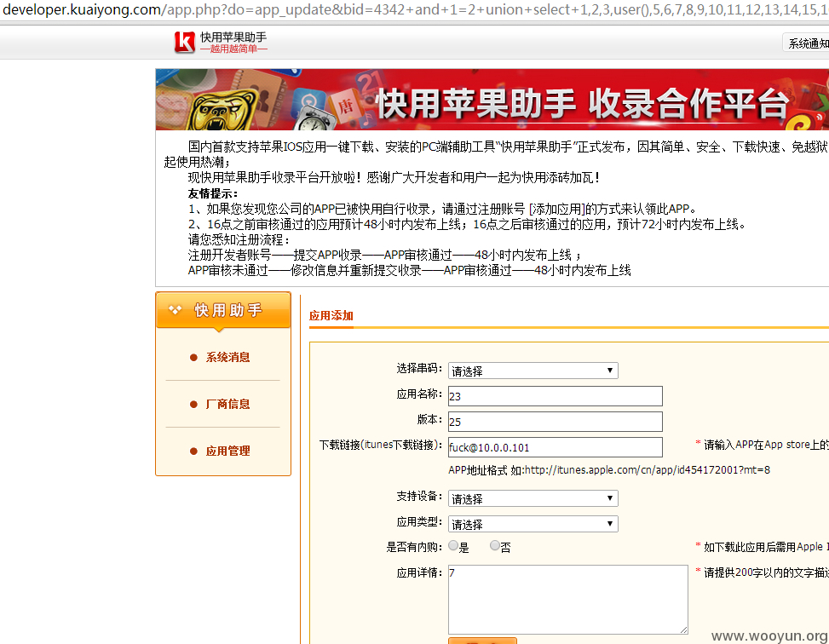Click the 请输入APP在App store hint text
829x644 pixels.
(766, 445)
